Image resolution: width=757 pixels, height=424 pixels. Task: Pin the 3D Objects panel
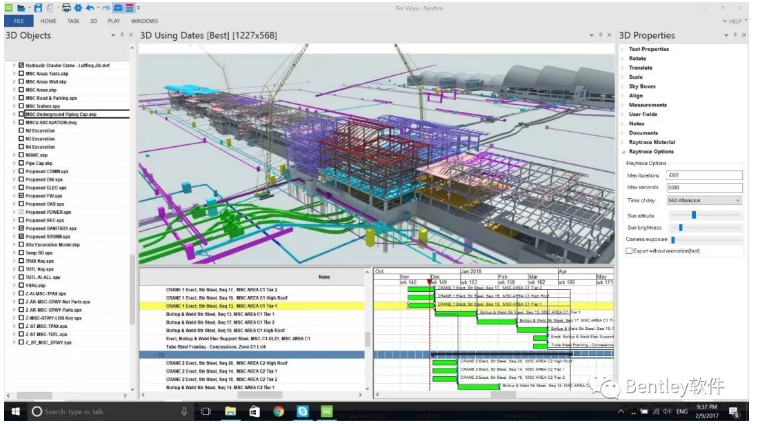click(122, 35)
